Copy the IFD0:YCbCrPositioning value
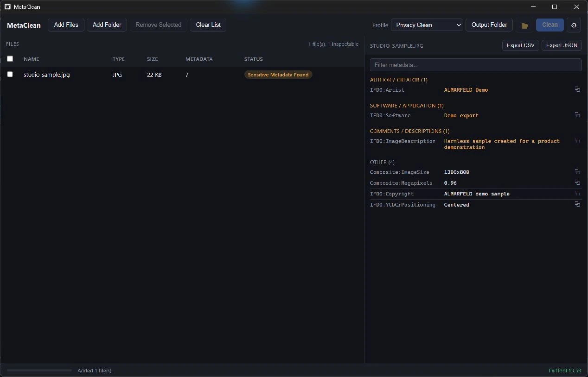 [x=577, y=204]
